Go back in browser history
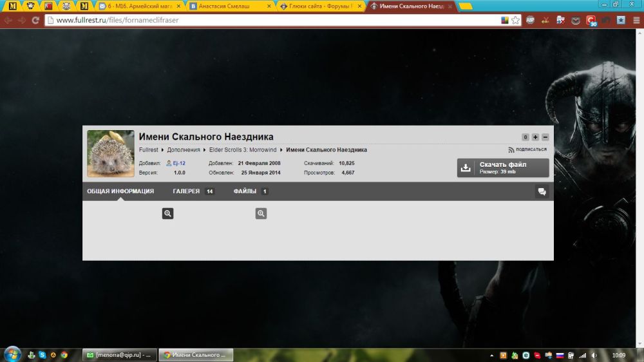Viewport: 644px width, 362px height. [x=8, y=20]
